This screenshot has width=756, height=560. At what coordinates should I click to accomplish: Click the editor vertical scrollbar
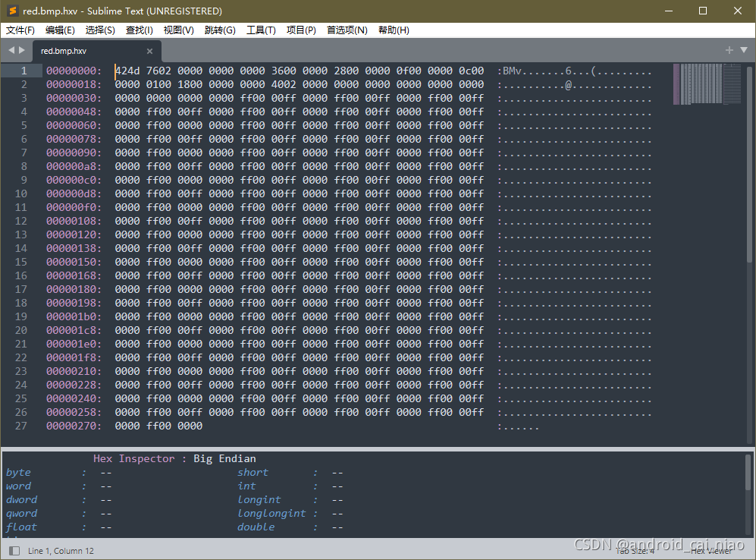(749, 164)
